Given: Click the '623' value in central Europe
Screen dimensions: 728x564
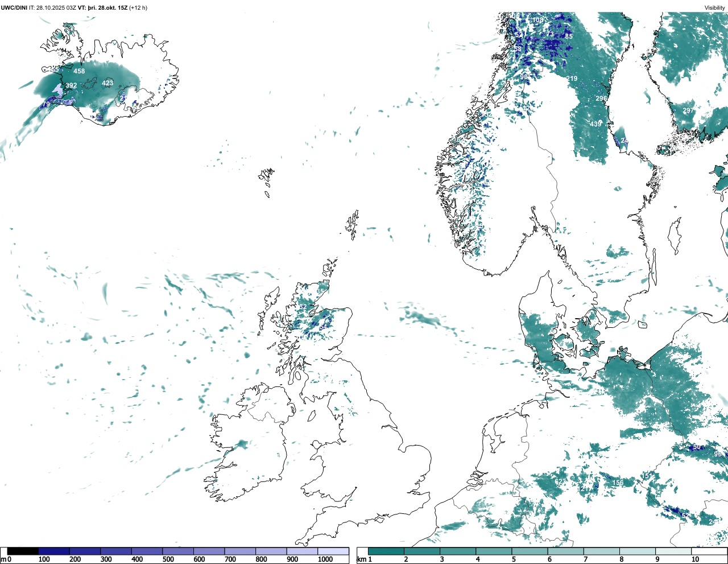Looking at the screenshot, I should pos(561,482).
